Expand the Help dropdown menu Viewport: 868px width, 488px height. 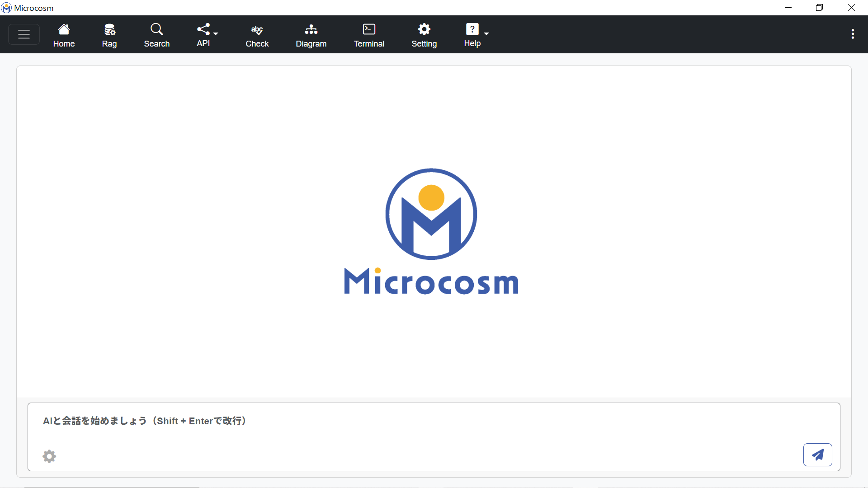coord(476,35)
